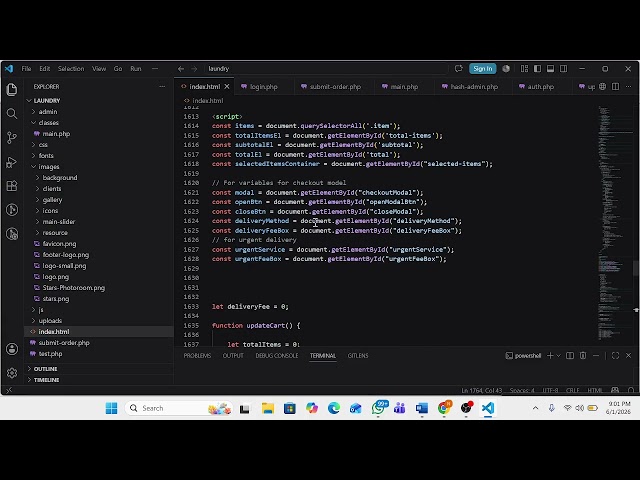Click CRLF end of line selector
640x480 pixels.
pyautogui.click(x=573, y=390)
